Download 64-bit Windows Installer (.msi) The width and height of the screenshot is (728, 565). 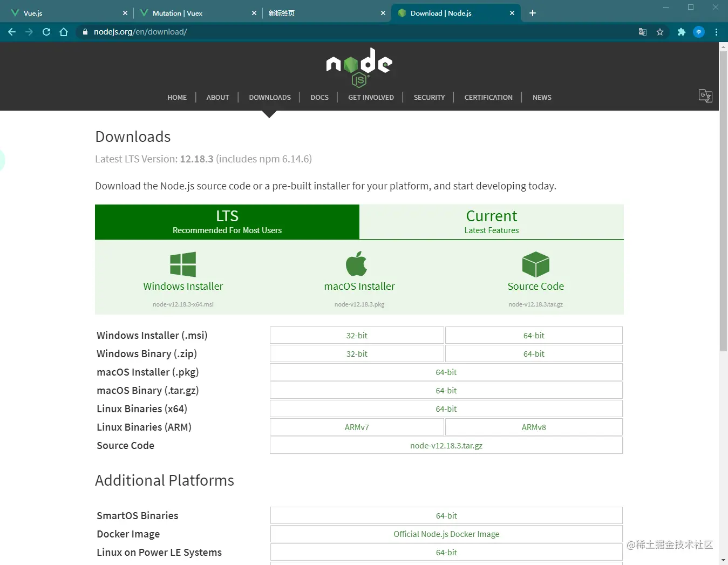coord(534,335)
